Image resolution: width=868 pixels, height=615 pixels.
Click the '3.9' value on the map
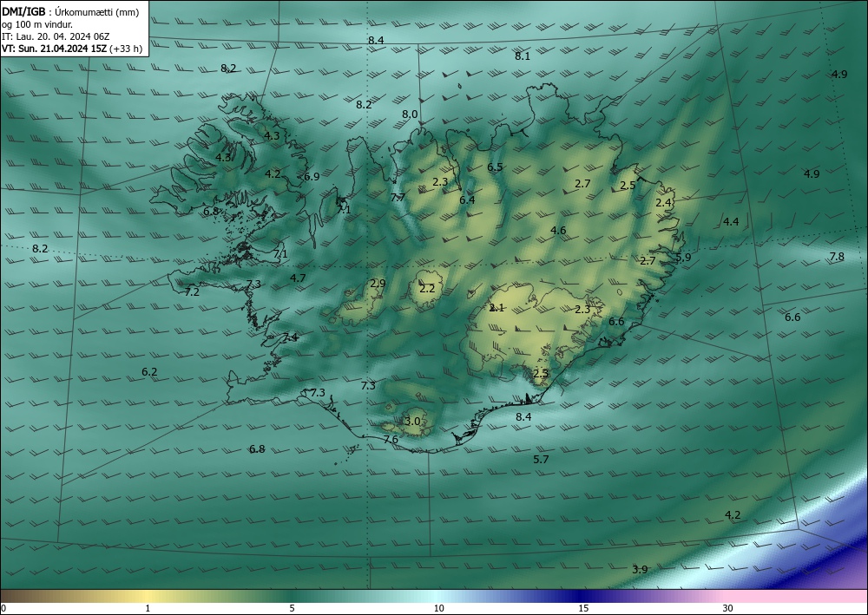(640, 569)
